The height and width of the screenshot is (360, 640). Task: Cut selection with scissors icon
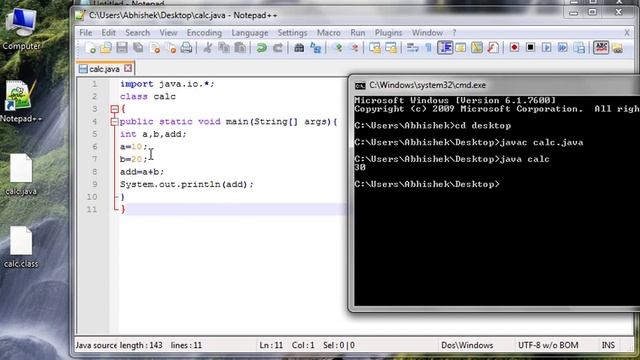[x=208, y=48]
